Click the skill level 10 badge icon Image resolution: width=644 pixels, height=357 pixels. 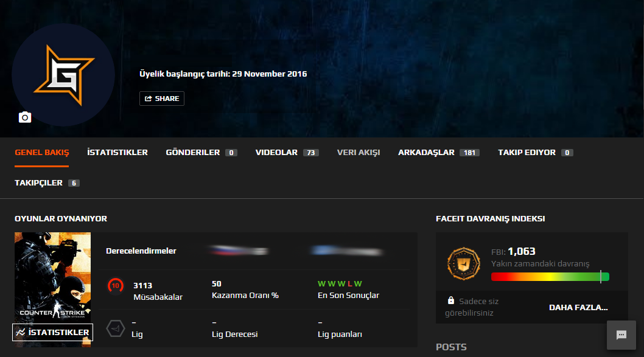[x=115, y=285]
